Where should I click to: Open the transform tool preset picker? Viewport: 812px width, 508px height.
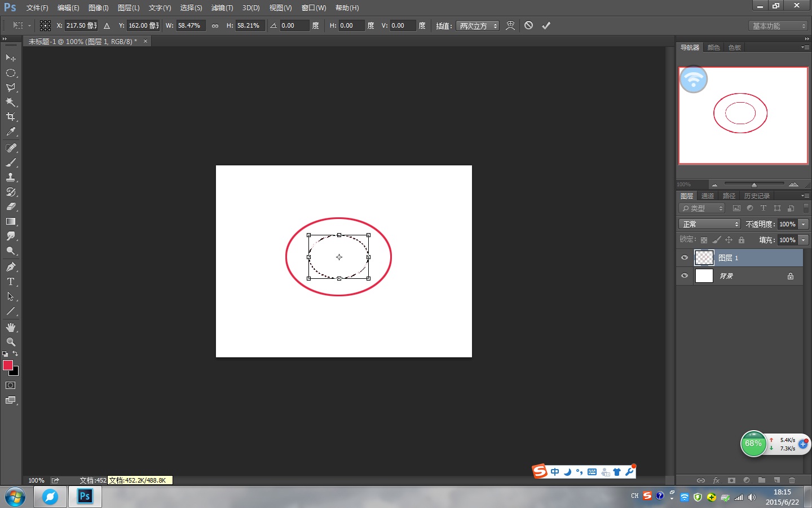pos(21,25)
